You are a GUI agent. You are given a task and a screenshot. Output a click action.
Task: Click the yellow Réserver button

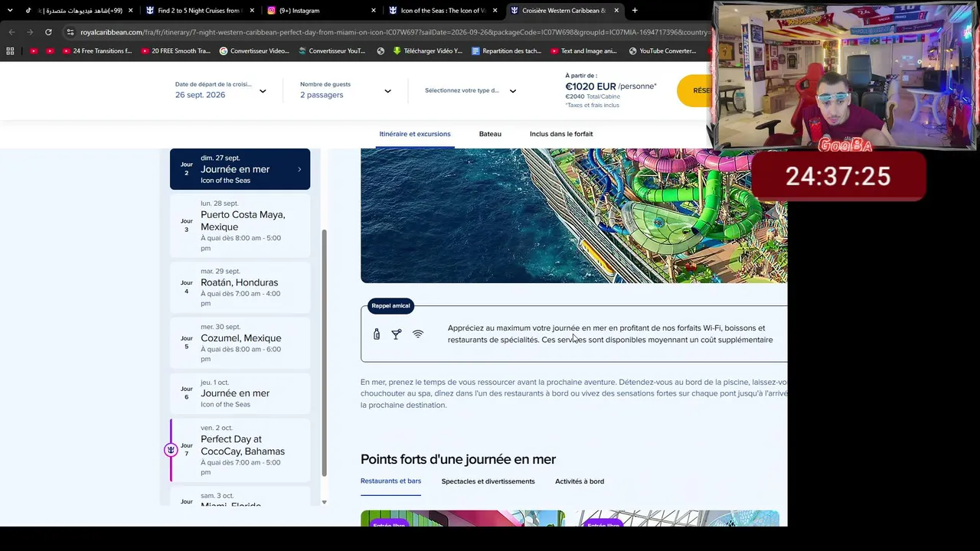pyautogui.click(x=695, y=90)
